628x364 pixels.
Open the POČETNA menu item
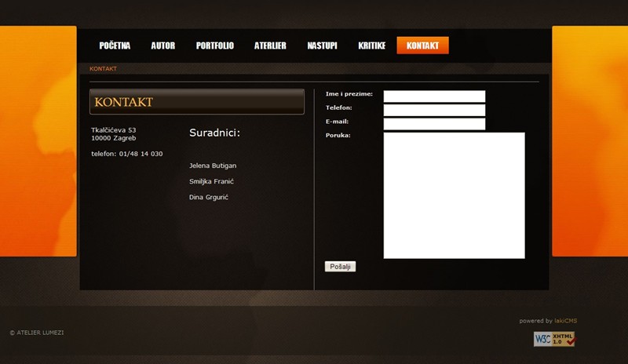coord(115,45)
